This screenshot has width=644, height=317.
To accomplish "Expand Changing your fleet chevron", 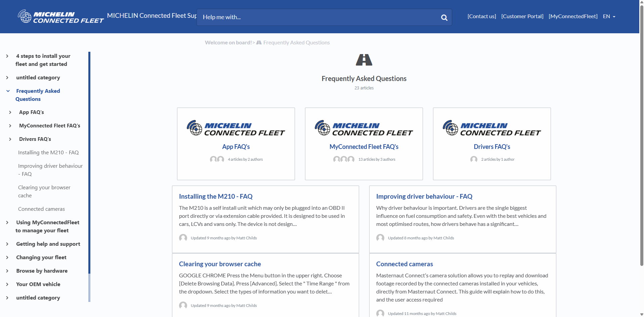I will coord(7,257).
